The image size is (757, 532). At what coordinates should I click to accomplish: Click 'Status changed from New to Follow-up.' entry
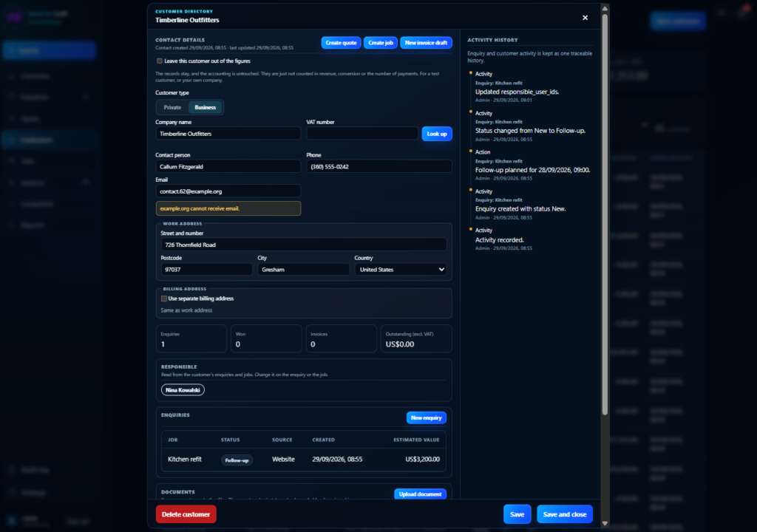pyautogui.click(x=530, y=131)
